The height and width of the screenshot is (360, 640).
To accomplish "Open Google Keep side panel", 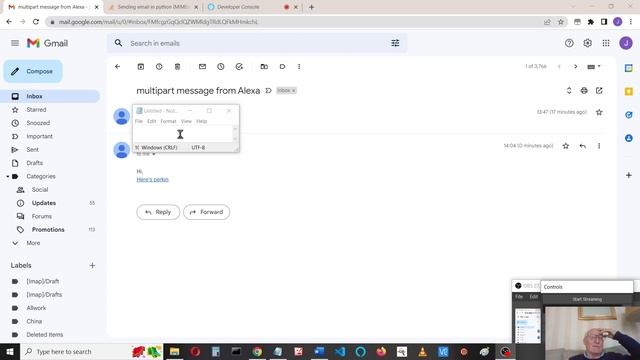I will click(629, 91).
